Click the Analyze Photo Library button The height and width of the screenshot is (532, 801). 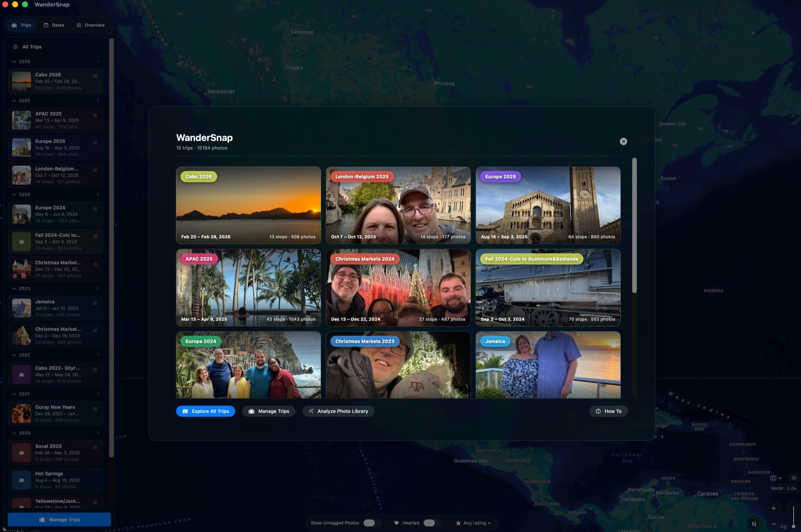pyautogui.click(x=338, y=411)
